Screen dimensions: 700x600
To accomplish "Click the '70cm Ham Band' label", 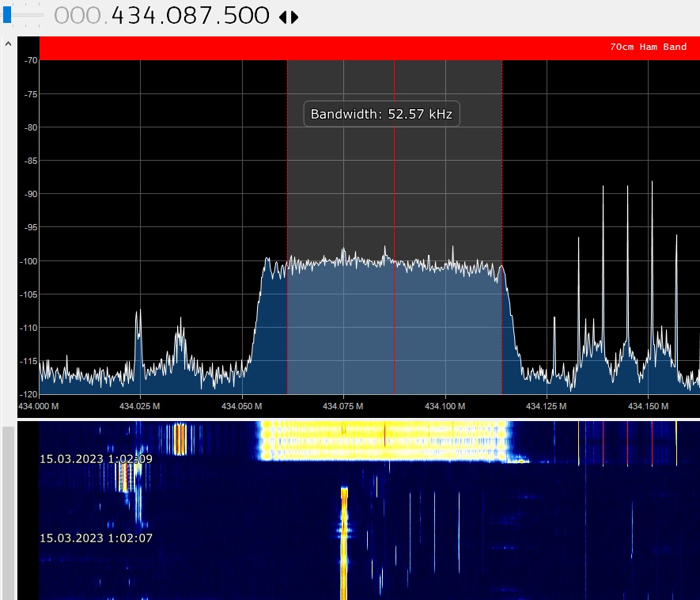I will pos(648,47).
